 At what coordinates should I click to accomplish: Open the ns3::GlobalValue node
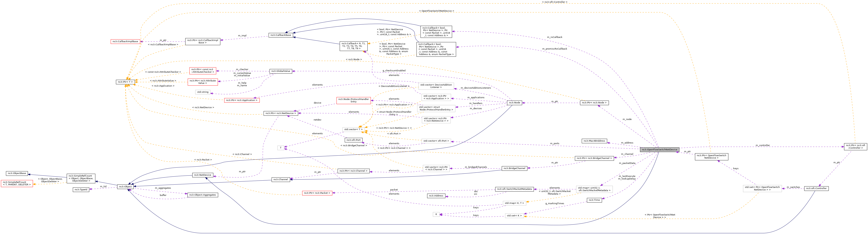(x=281, y=71)
